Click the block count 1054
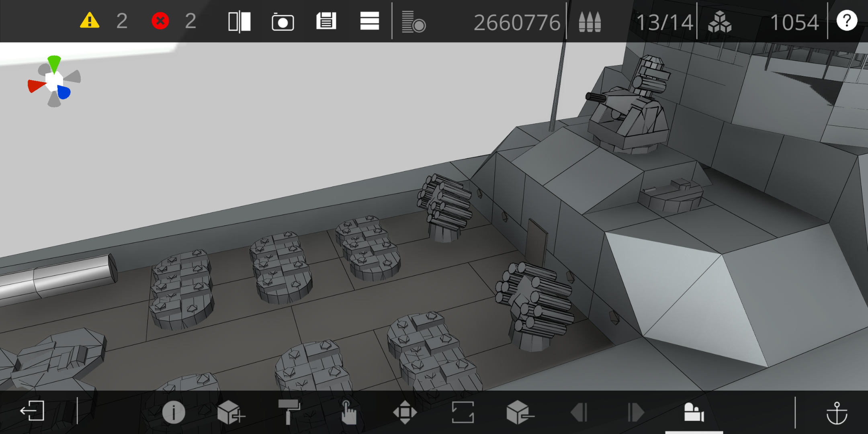868x434 pixels. (x=794, y=23)
